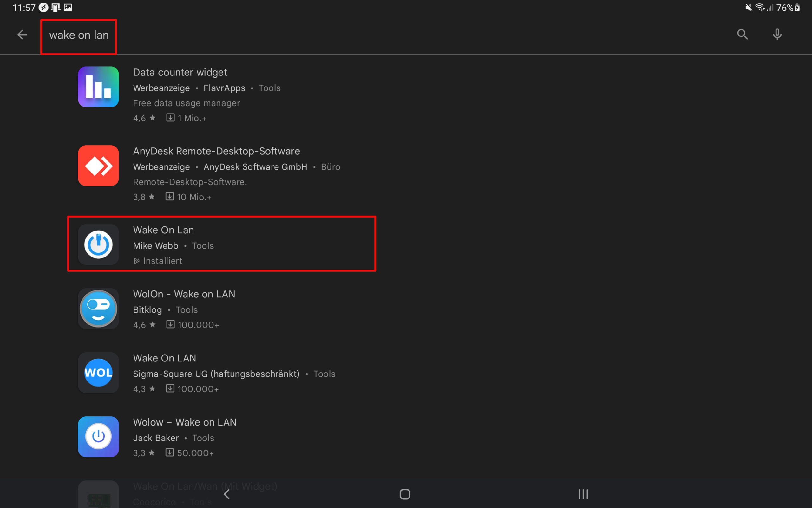The image size is (812, 508).
Task: Tap the battery indicator in status bar
Action: pyautogui.click(x=796, y=8)
